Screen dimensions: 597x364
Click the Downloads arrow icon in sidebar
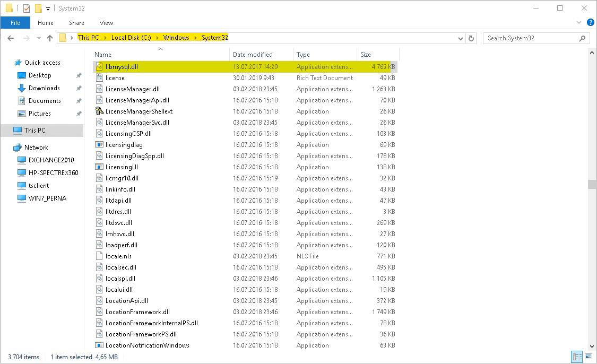coord(22,88)
